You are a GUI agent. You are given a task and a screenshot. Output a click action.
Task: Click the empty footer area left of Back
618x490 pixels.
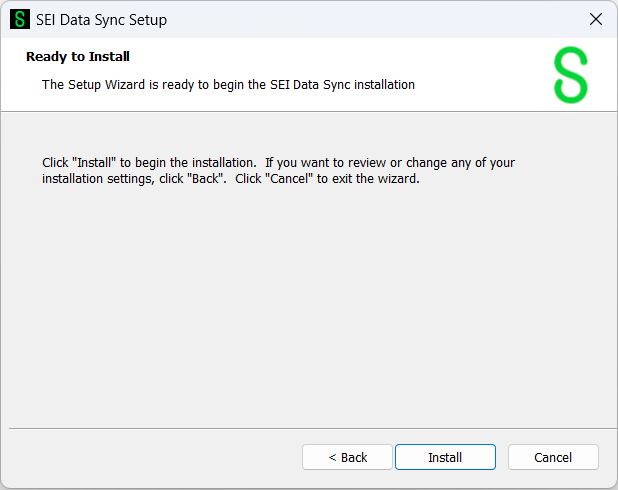[150, 457]
